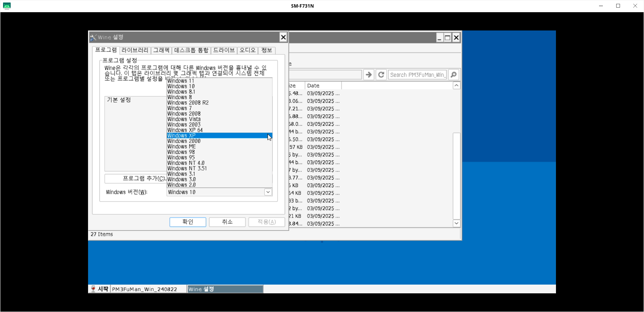Click the Wine settings title bar icon
644x312 pixels.
[x=93, y=37]
